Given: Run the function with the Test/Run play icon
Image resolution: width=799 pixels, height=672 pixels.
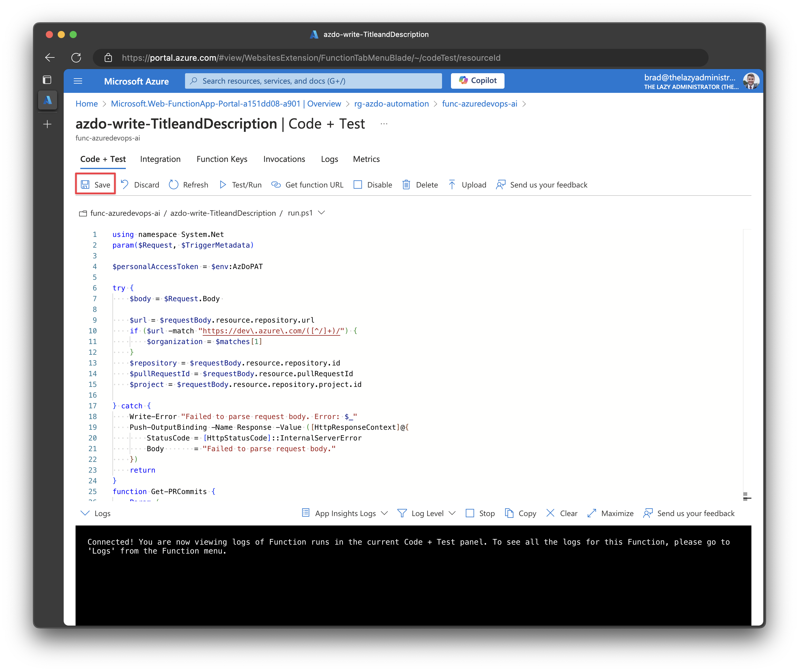Looking at the screenshot, I should (x=223, y=185).
